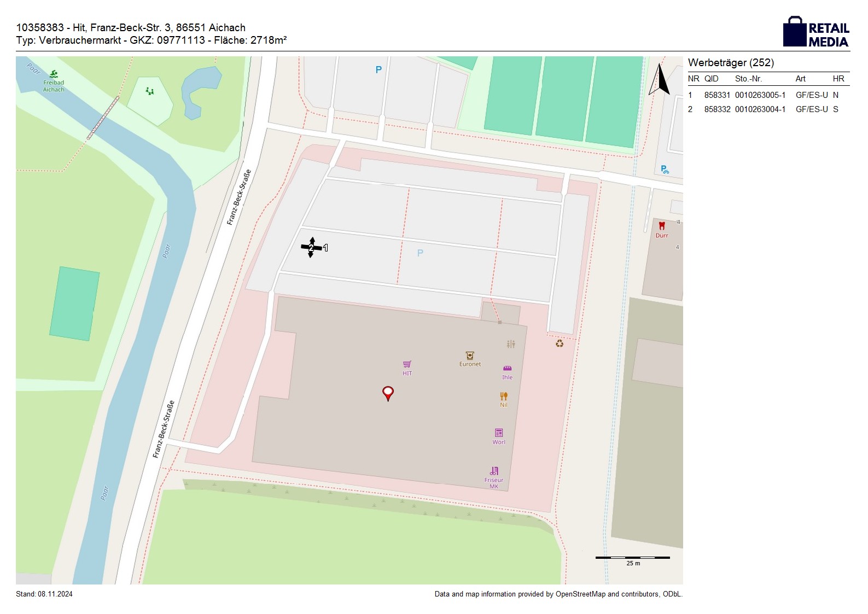The width and height of the screenshot is (868, 614).
Task: Click the Ihle bakery icon
Action: coord(507,369)
